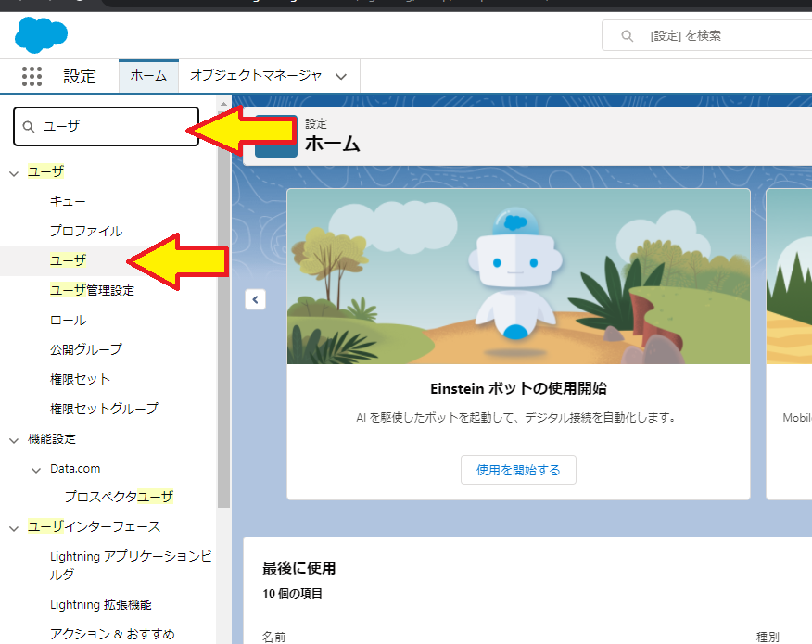Open Lightning アプリケーションビルダー

(x=131, y=565)
